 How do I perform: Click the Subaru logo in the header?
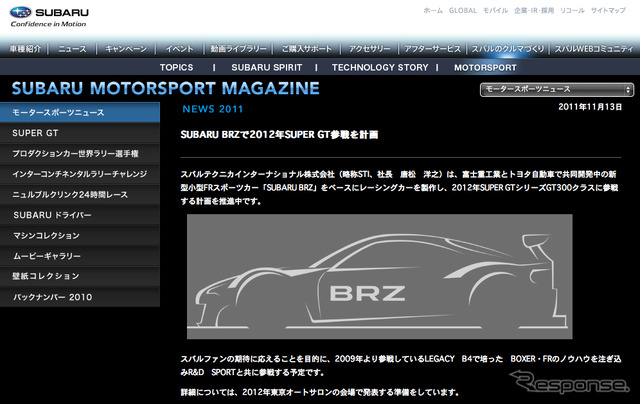49,17
